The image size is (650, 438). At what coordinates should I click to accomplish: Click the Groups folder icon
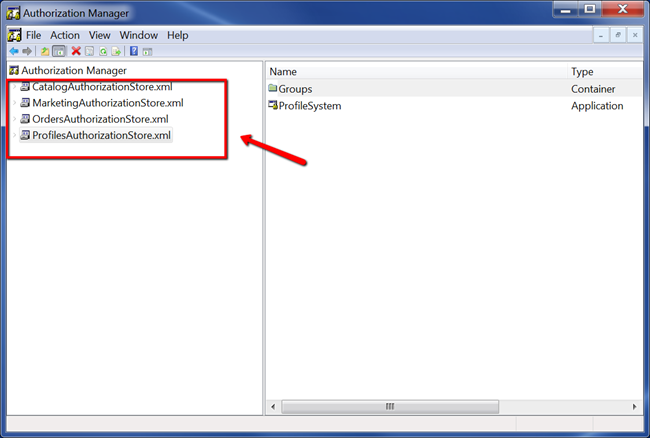coord(272,88)
